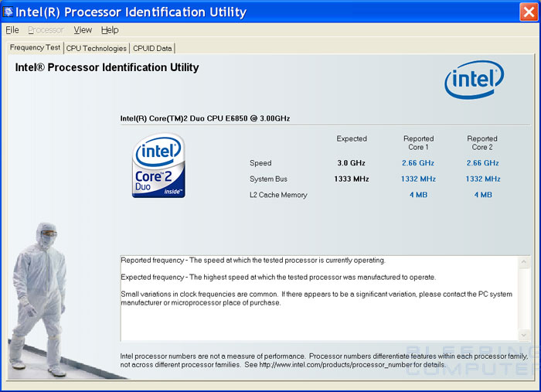
Task: Click the Intel Core 2 Duo badge
Action: (158, 165)
